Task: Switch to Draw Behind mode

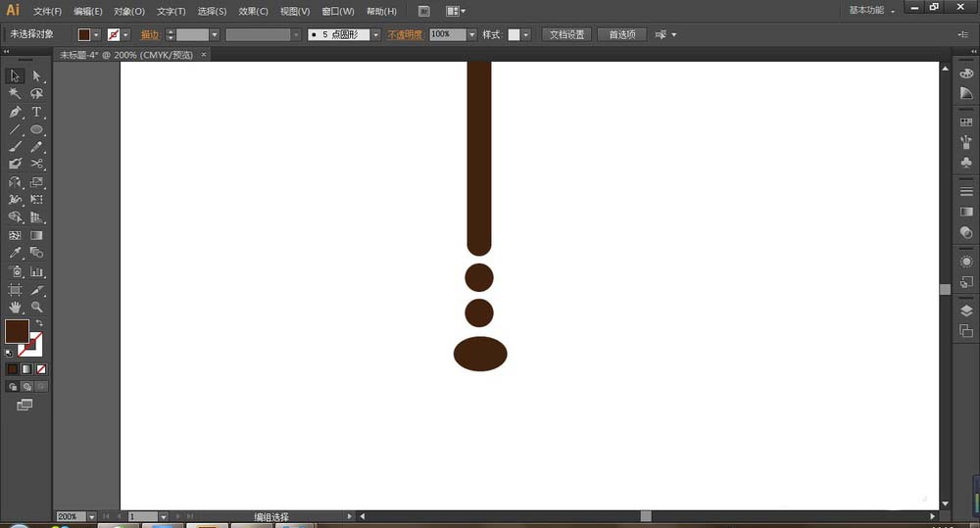Action: tap(26, 387)
